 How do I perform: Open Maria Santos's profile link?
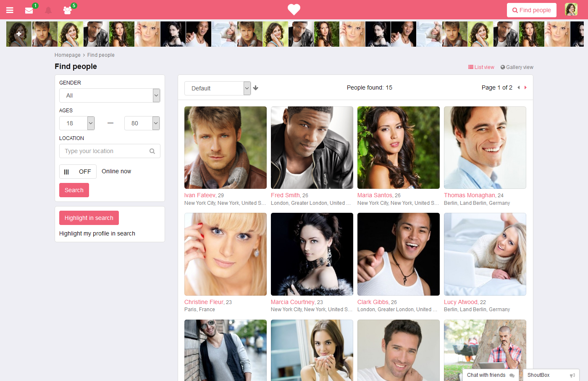[375, 195]
